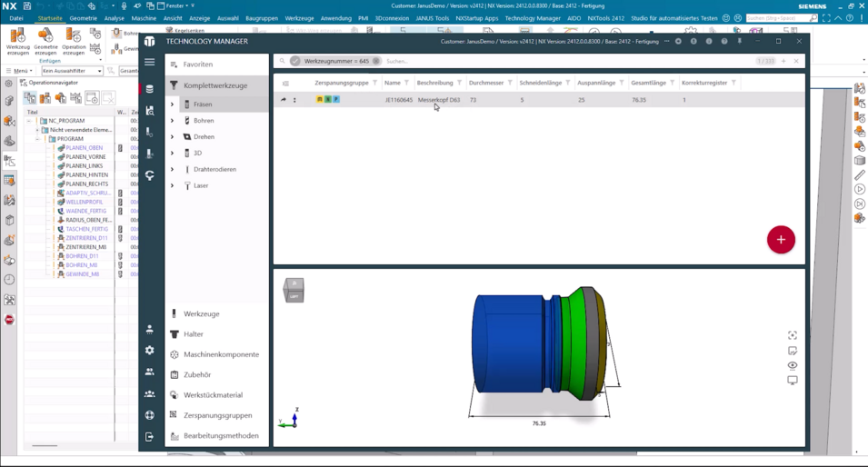868x467 pixels.
Task: Open settings gear in Technology Manager sidebar
Action: click(149, 351)
